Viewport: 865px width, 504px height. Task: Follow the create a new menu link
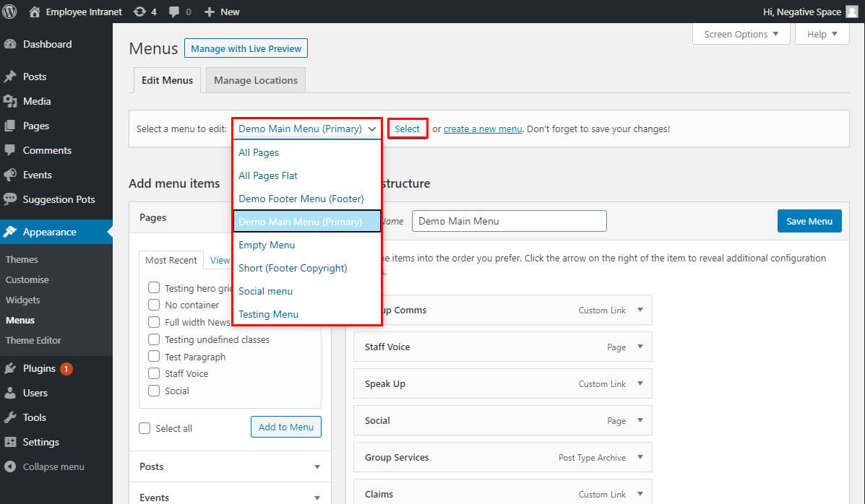482,129
